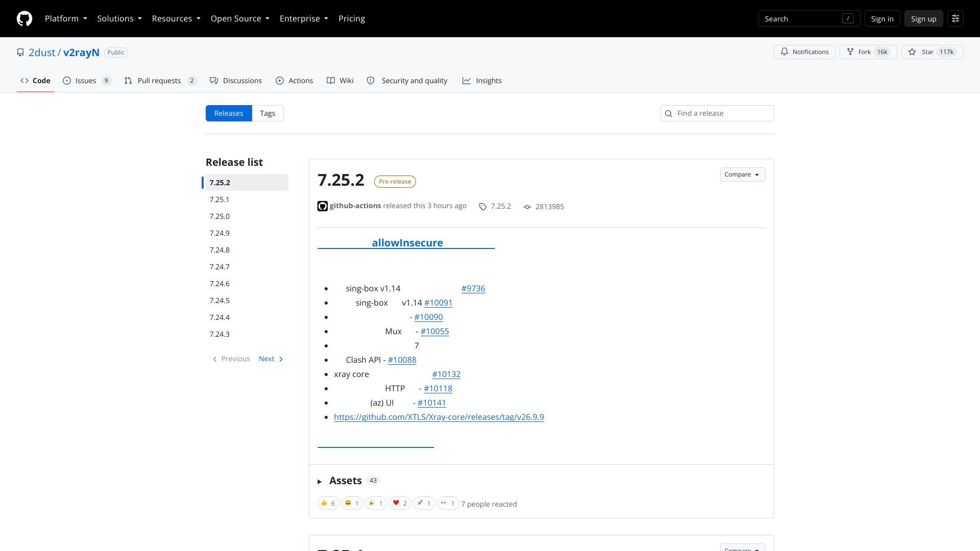Select release 7.24.6 in release list
The height and width of the screenshot is (551, 980).
tap(247, 284)
